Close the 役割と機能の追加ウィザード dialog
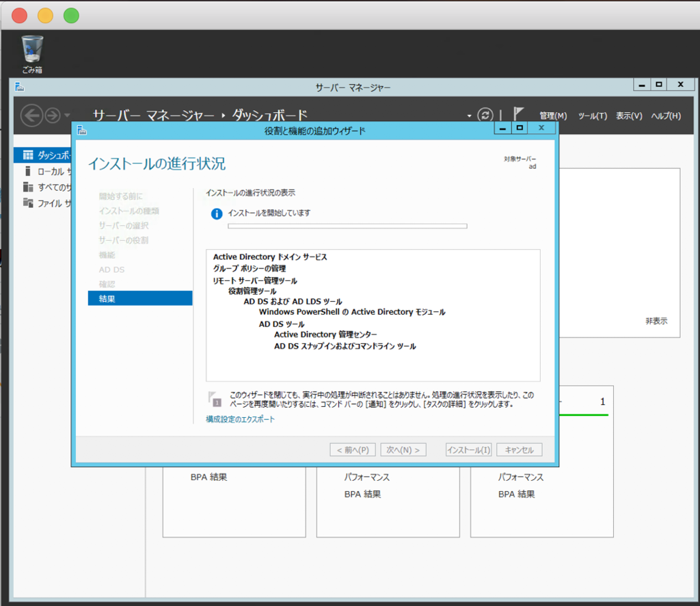Screen dimensions: 700x606 tap(541, 128)
